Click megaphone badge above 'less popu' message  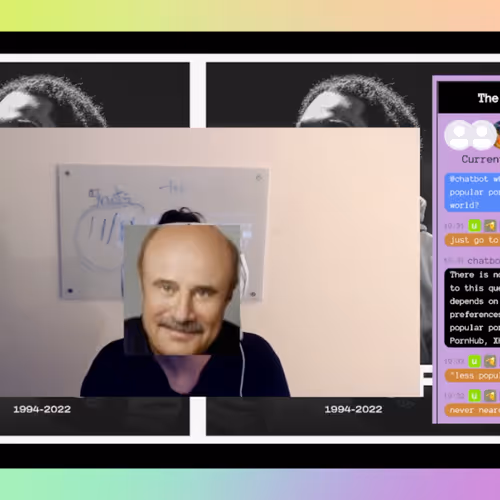pos(490,361)
